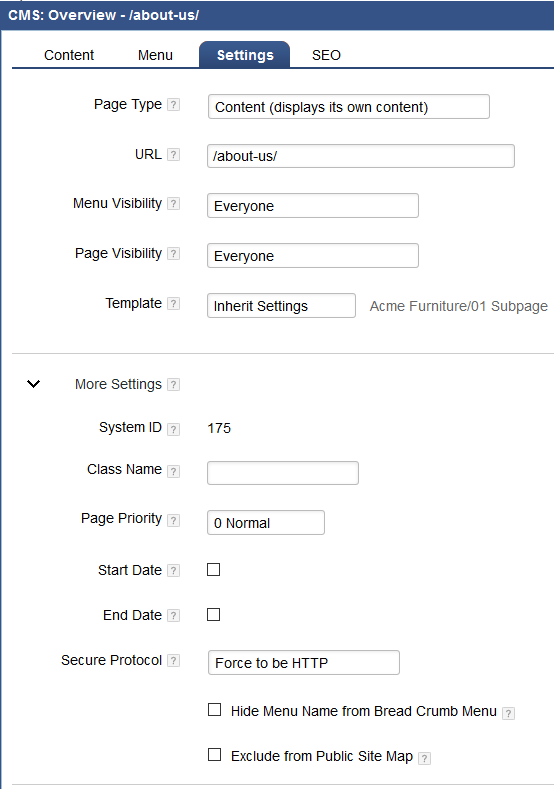554x789 pixels.
Task: Click the Class Name input field
Action: pos(283,473)
